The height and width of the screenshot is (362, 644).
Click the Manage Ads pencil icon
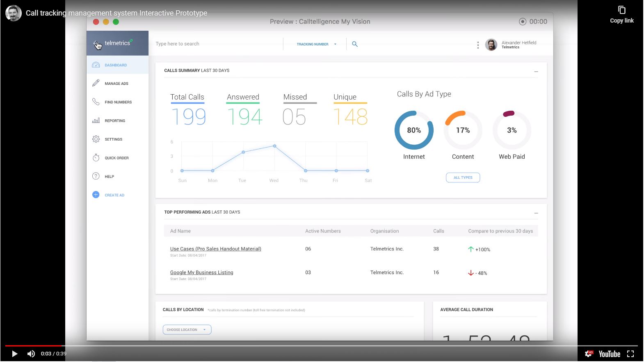click(96, 83)
